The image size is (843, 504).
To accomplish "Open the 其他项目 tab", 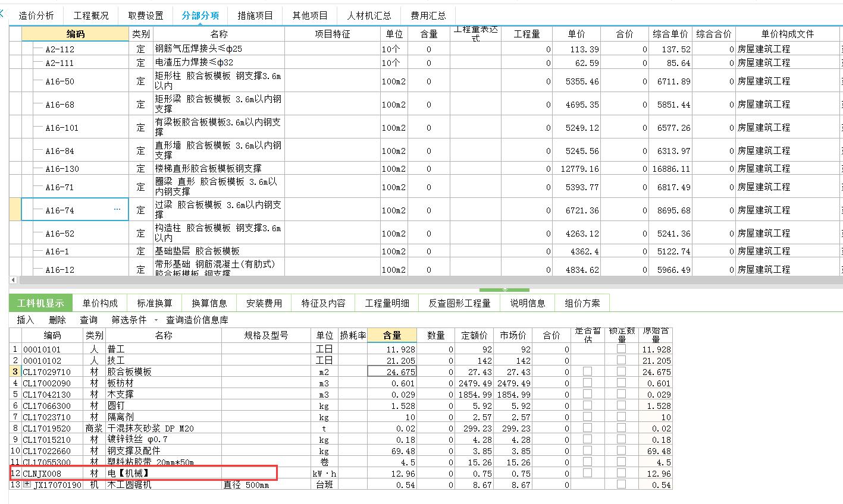I will click(310, 15).
